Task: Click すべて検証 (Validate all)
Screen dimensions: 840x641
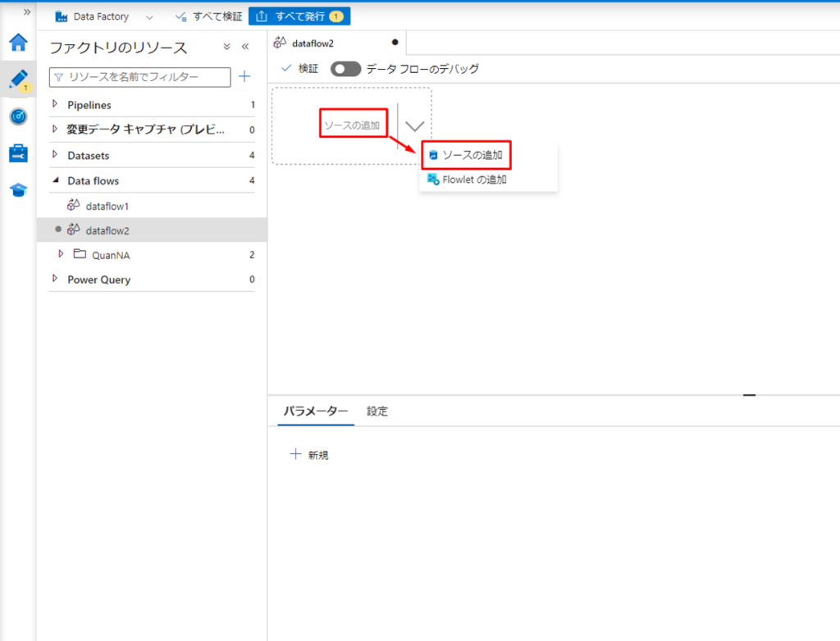Action: (208, 16)
